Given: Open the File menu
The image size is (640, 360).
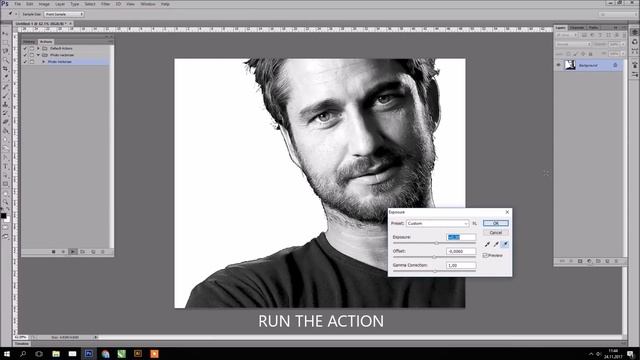Looking at the screenshot, I should tap(18, 4).
